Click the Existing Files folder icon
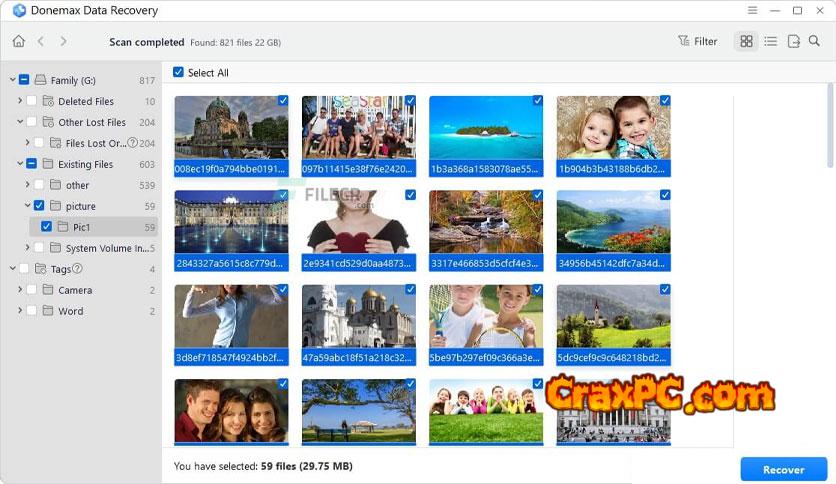 coord(48,164)
